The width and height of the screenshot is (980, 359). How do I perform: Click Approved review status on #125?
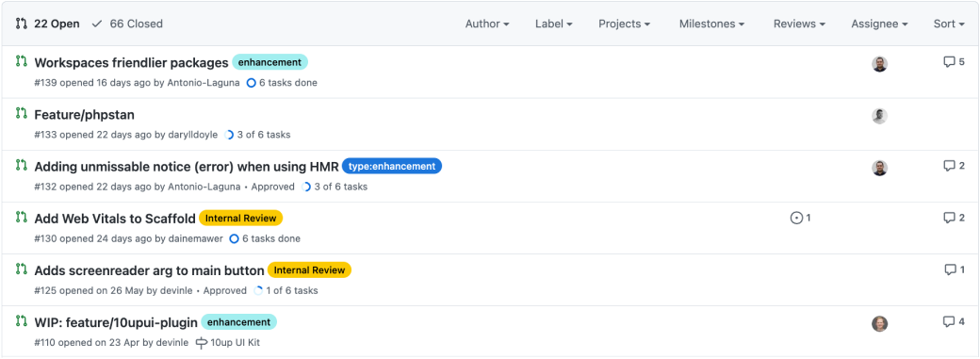(x=225, y=290)
